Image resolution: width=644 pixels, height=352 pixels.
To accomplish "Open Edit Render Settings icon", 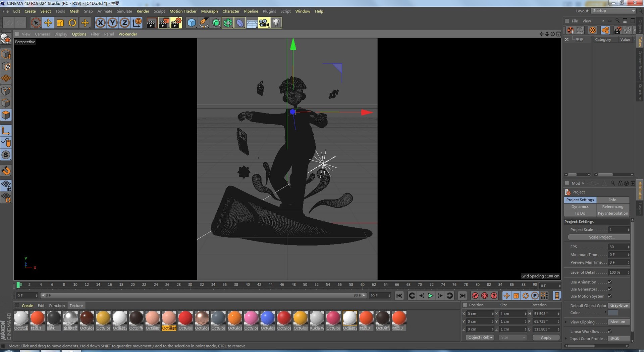I will point(176,23).
